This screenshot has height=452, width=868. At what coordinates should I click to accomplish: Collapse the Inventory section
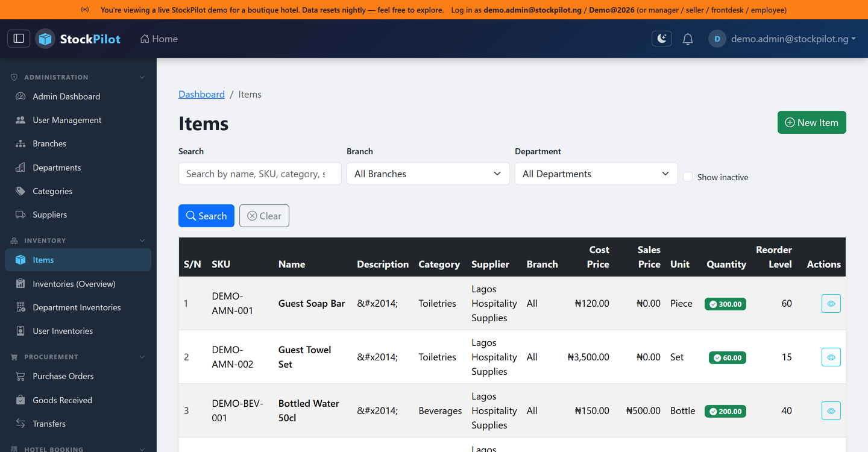coord(142,240)
